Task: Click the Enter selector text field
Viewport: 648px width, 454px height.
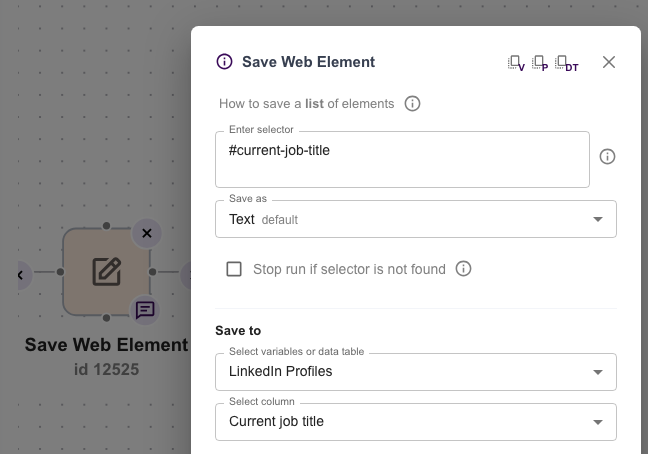Action: click(x=401, y=159)
